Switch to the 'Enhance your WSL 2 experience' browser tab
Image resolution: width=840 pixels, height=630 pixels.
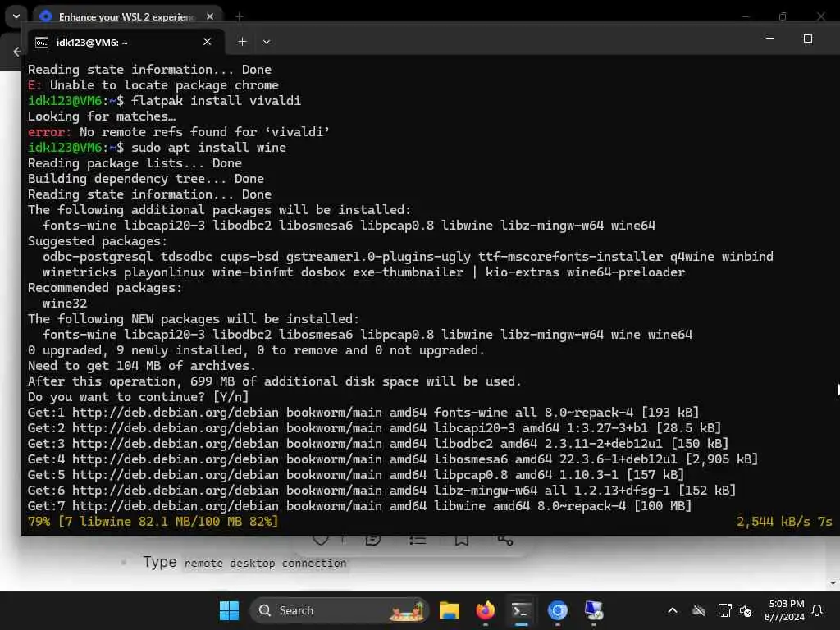(x=126, y=16)
